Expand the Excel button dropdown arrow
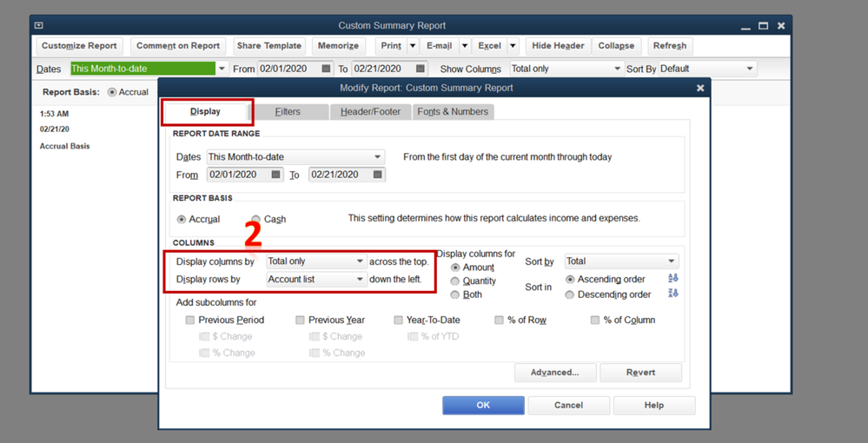 tap(513, 46)
